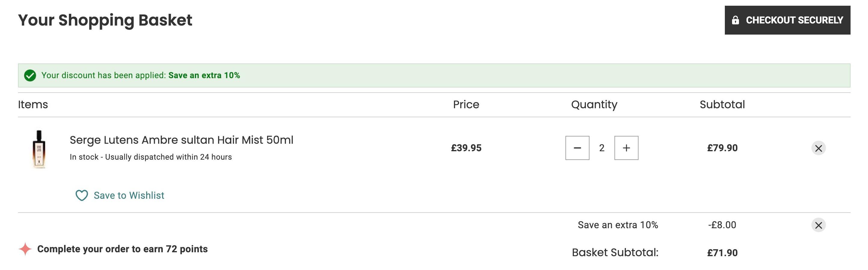Click the Your Shopping Basket heading

point(105,20)
